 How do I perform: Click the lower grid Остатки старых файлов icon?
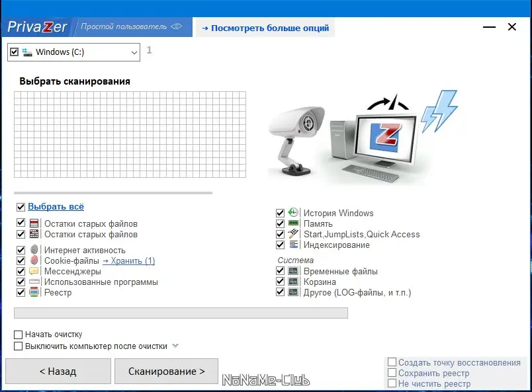pos(34,234)
